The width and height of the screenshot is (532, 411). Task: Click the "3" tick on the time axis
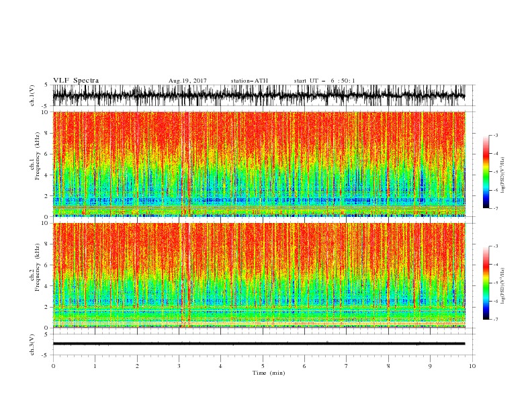coord(179,366)
